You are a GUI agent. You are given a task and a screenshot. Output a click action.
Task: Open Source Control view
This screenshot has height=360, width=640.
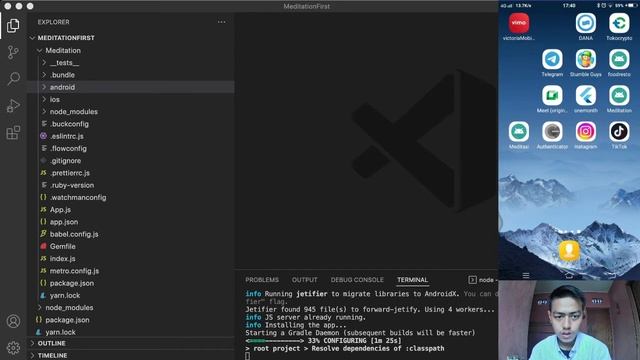tap(13, 52)
